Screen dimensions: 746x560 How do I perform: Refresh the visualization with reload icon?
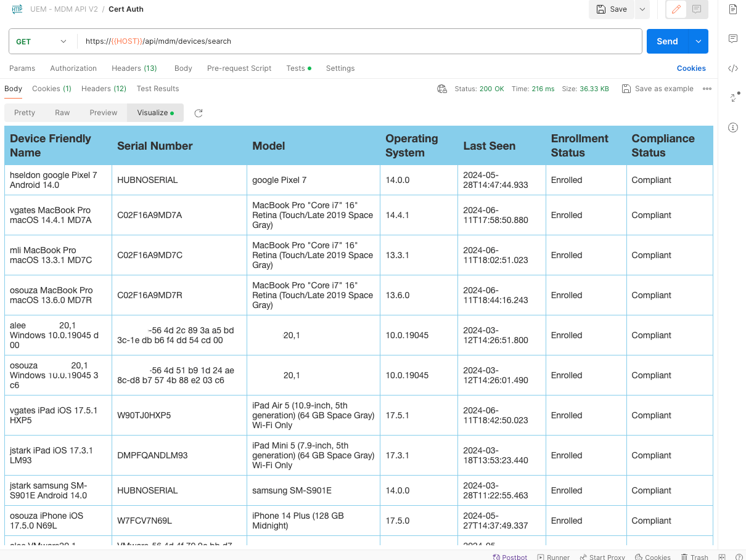tap(199, 113)
